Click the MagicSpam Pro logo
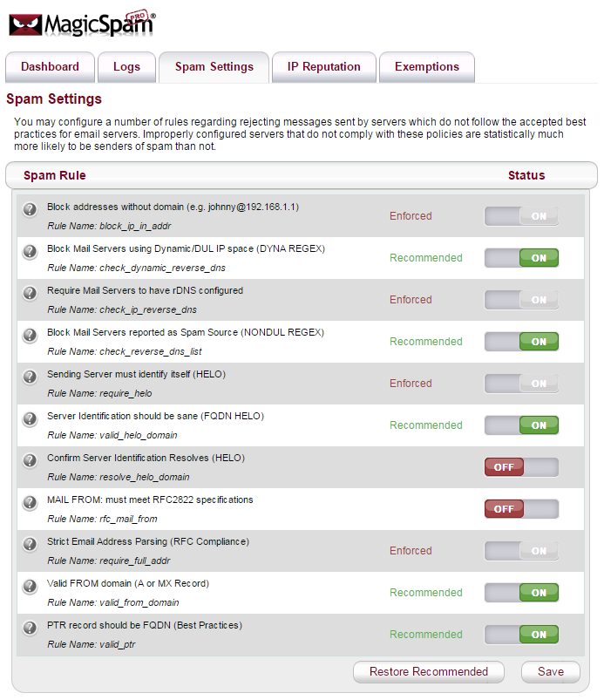604x700 pixels. [83, 23]
